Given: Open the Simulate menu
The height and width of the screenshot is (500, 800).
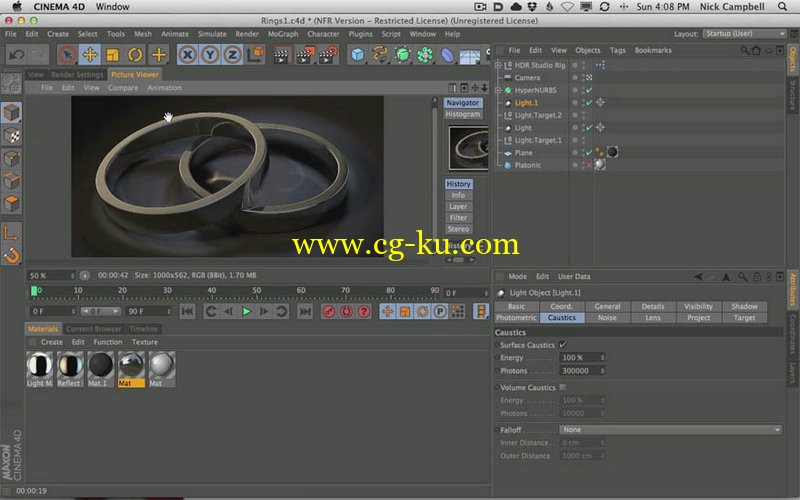Looking at the screenshot, I should point(212,34).
